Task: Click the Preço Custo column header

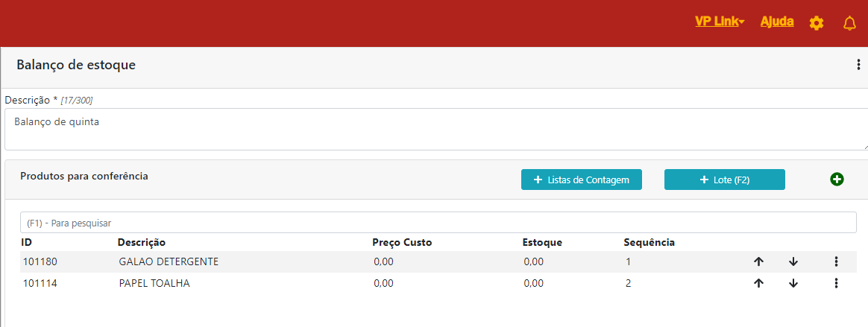Action: [x=402, y=242]
